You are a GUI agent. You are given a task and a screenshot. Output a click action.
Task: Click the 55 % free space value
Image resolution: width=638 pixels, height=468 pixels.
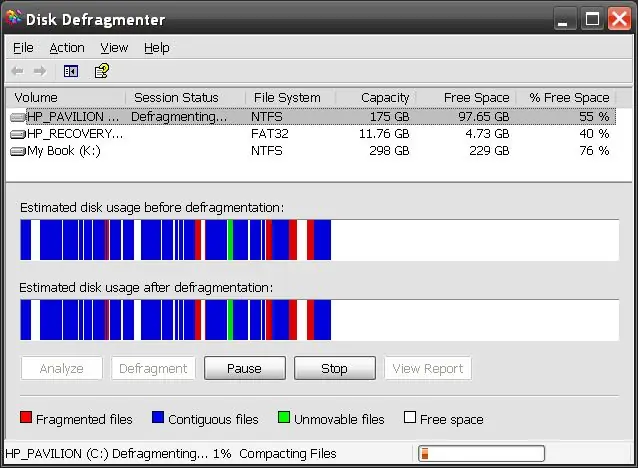point(594,117)
